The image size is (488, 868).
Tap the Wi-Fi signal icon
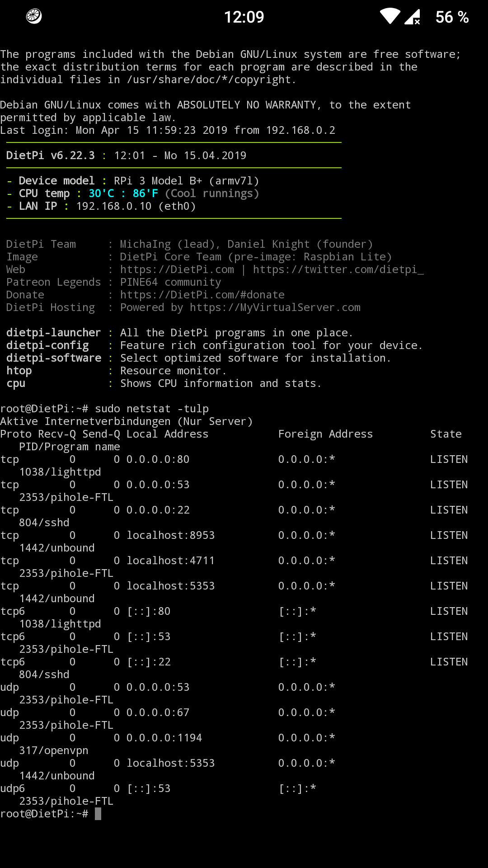coord(390,16)
